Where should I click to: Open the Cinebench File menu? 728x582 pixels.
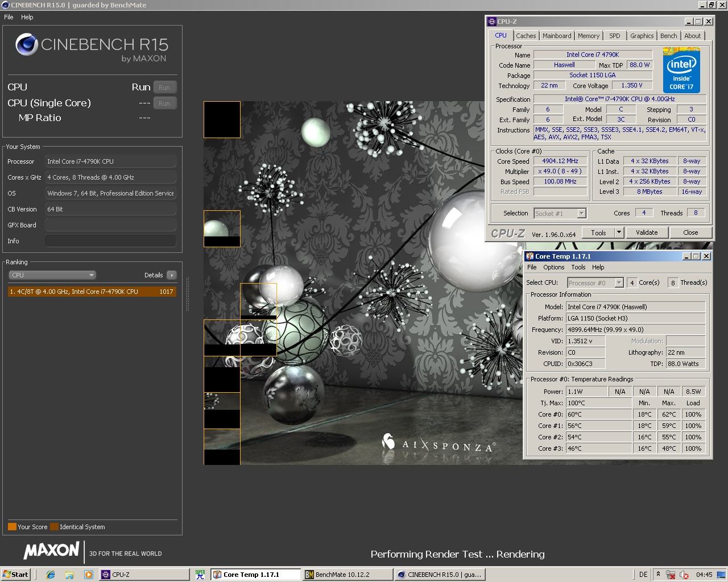(9, 17)
